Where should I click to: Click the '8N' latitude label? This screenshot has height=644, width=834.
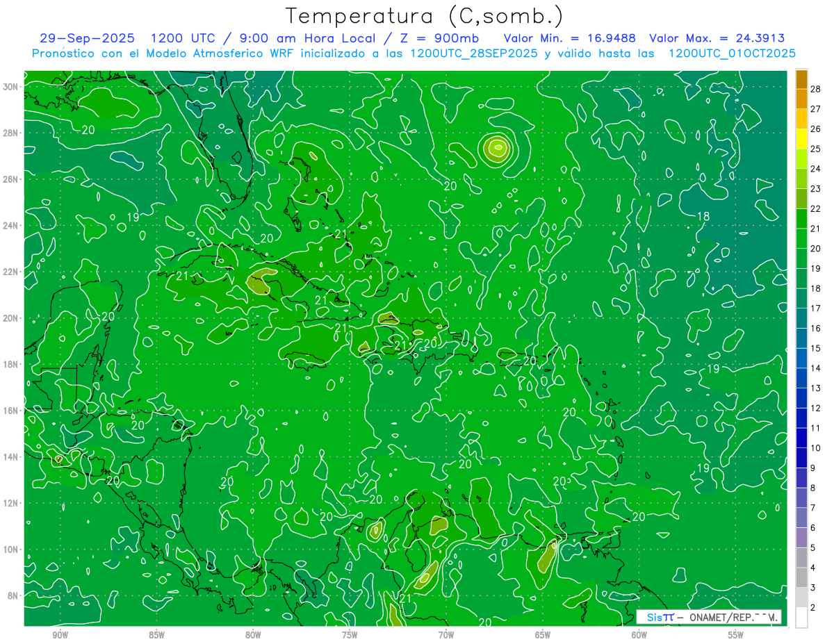click(x=13, y=595)
